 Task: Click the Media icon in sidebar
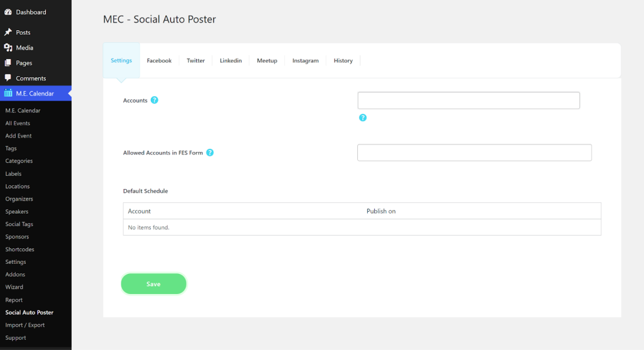point(8,48)
